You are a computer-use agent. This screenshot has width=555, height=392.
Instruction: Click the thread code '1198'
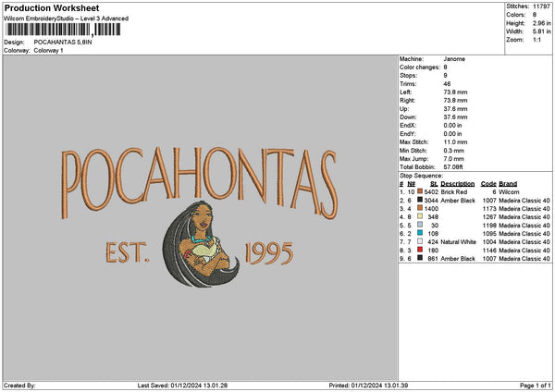[x=489, y=225]
